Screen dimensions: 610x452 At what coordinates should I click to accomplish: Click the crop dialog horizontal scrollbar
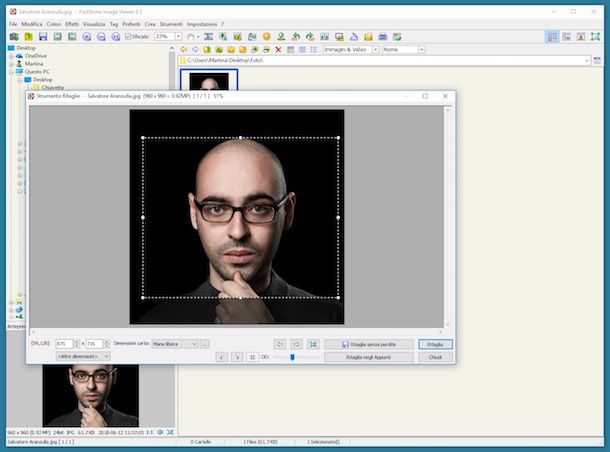(x=237, y=332)
